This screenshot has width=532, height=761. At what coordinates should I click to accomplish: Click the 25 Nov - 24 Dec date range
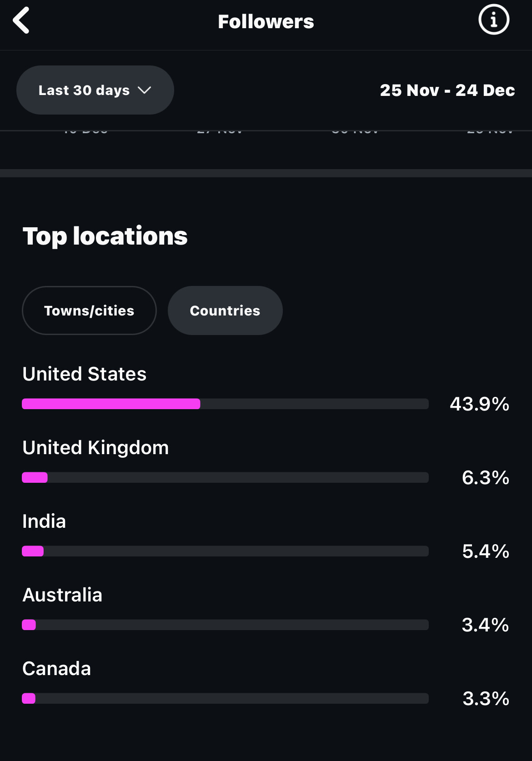447,90
